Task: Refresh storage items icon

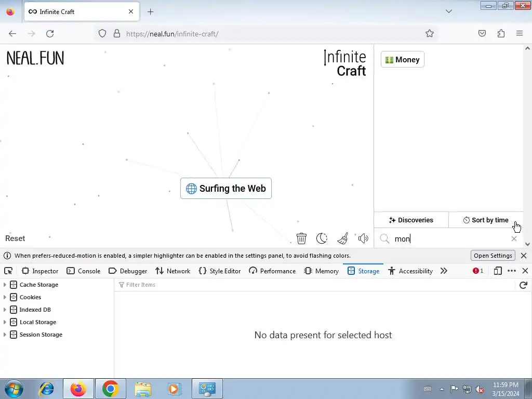Action: coord(523,285)
